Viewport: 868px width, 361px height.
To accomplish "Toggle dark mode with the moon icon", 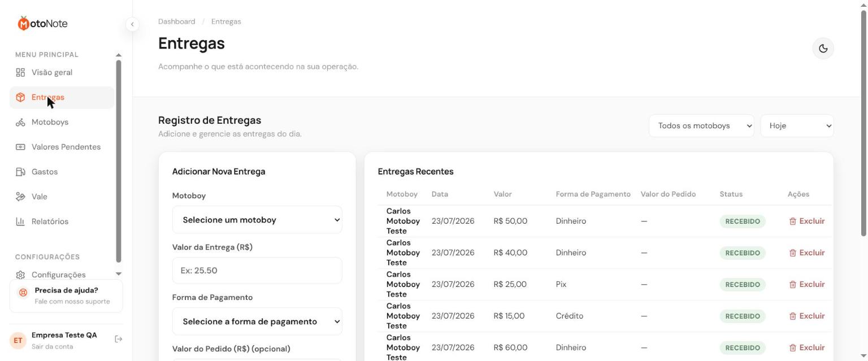I will [x=823, y=49].
